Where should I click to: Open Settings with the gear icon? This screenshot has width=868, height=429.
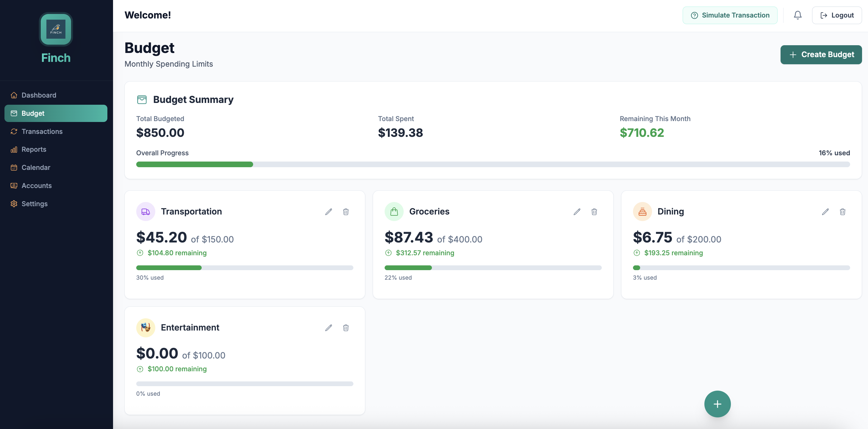14,203
